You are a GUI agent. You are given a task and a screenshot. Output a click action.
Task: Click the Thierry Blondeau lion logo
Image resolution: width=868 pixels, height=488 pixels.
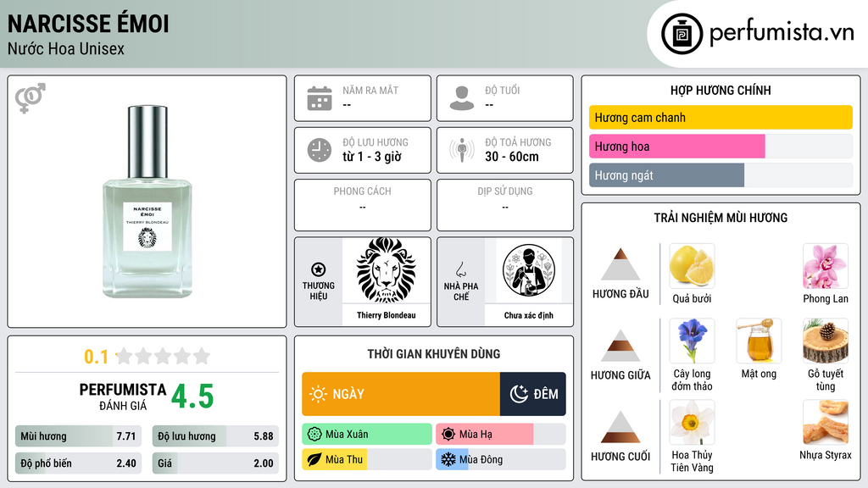(x=386, y=270)
